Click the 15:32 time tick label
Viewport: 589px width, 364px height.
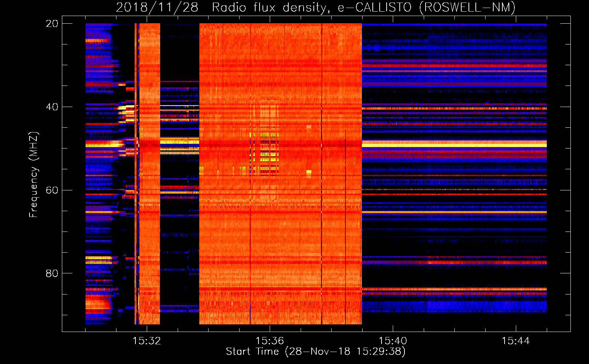pos(147,341)
